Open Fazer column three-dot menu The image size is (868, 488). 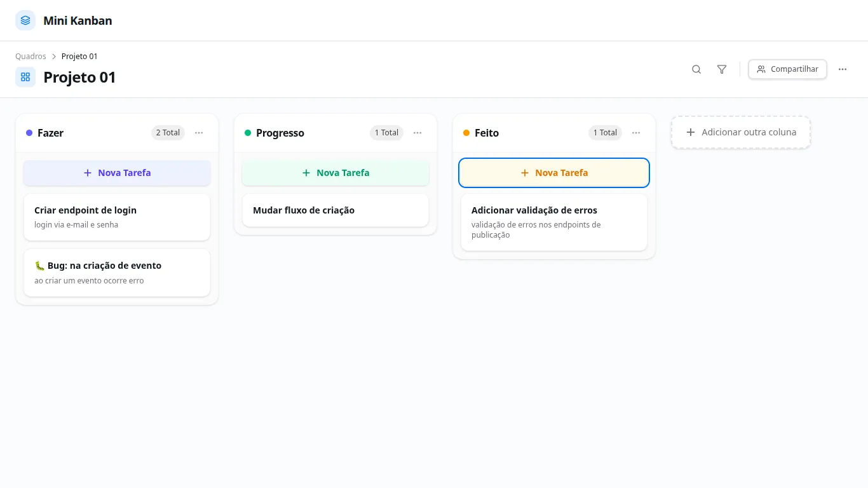(x=199, y=133)
